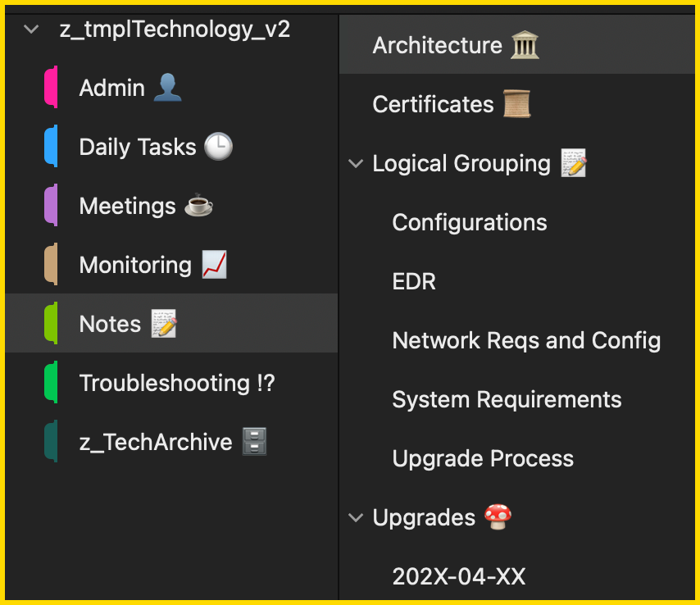Collapse the z_tmplTechnology_v2 notebook

point(30,29)
